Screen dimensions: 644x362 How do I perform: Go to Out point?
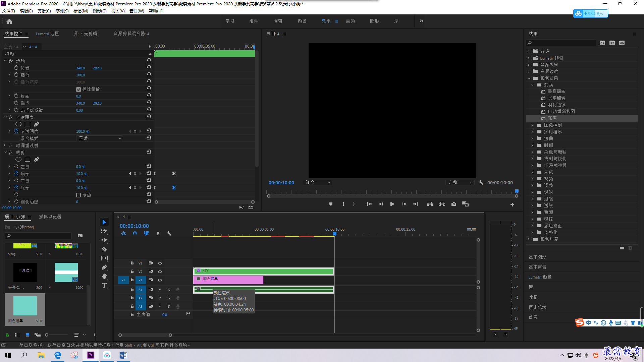pos(416,204)
